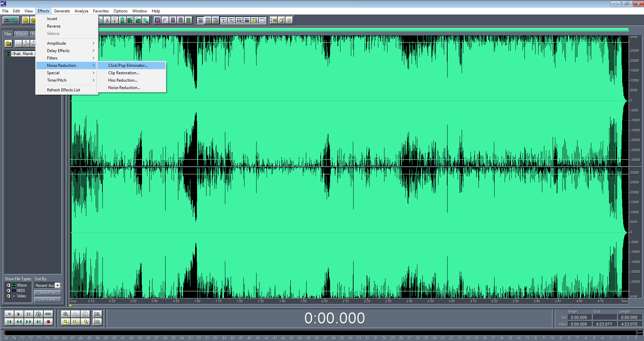
Task: Click the 0:15 time window toolbar icon
Action: [x=239, y=20]
